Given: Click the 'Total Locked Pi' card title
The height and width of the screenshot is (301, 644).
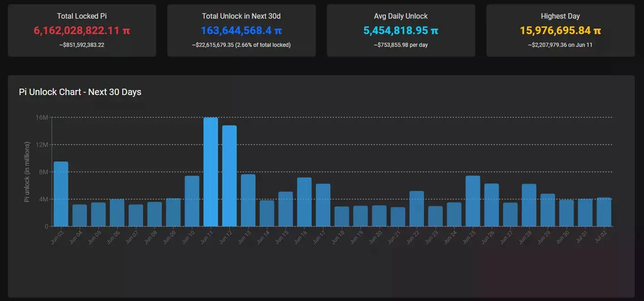Looking at the screenshot, I should click(x=82, y=16).
